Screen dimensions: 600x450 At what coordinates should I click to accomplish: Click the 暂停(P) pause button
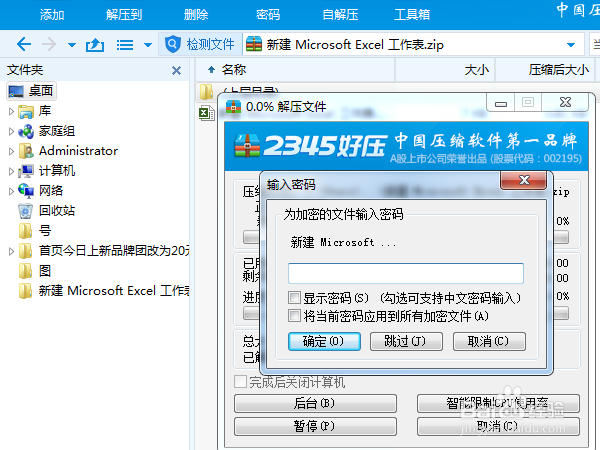[x=315, y=426]
